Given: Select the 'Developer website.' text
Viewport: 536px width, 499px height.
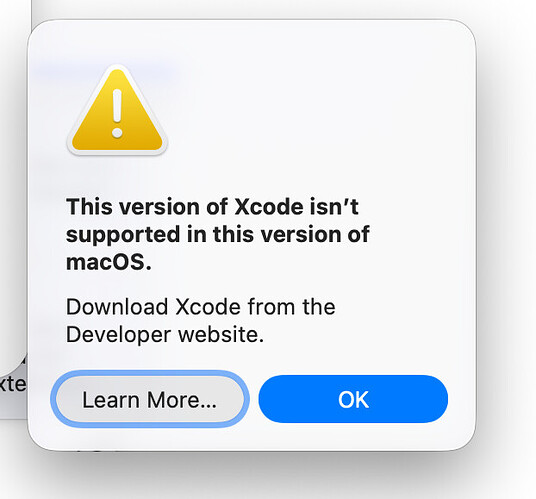Looking at the screenshot, I should click(165, 334).
